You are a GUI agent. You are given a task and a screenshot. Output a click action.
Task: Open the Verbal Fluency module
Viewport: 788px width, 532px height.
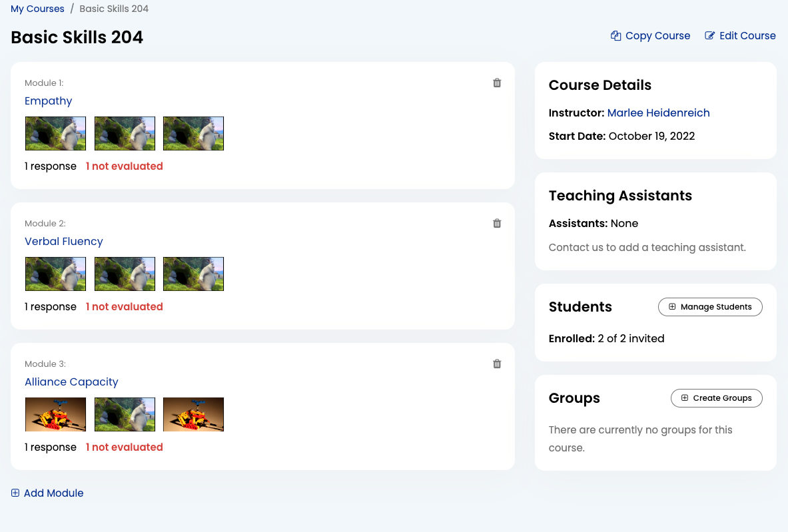tap(64, 241)
